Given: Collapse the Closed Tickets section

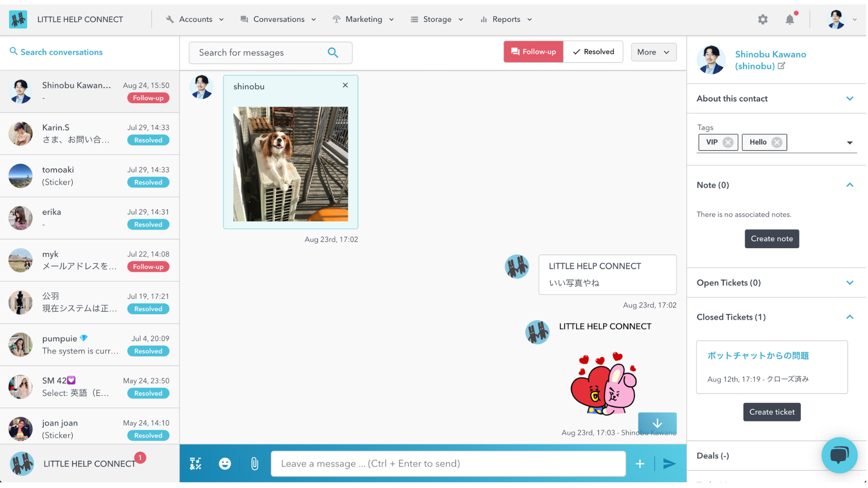Looking at the screenshot, I should tap(850, 317).
